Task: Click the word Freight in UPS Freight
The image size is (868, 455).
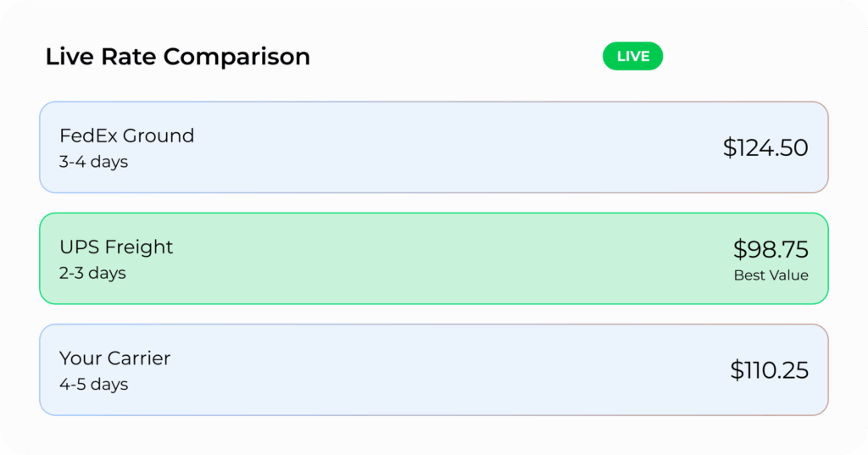Action: coord(138,247)
